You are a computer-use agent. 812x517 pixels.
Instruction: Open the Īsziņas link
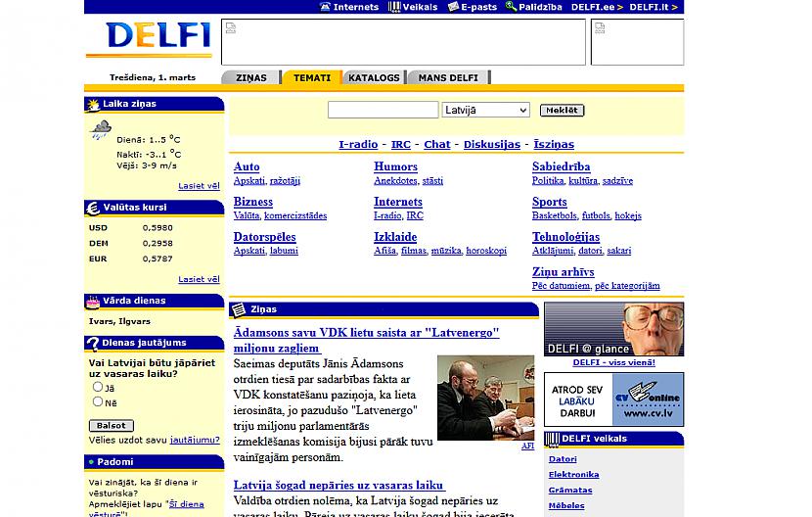pyautogui.click(x=554, y=144)
